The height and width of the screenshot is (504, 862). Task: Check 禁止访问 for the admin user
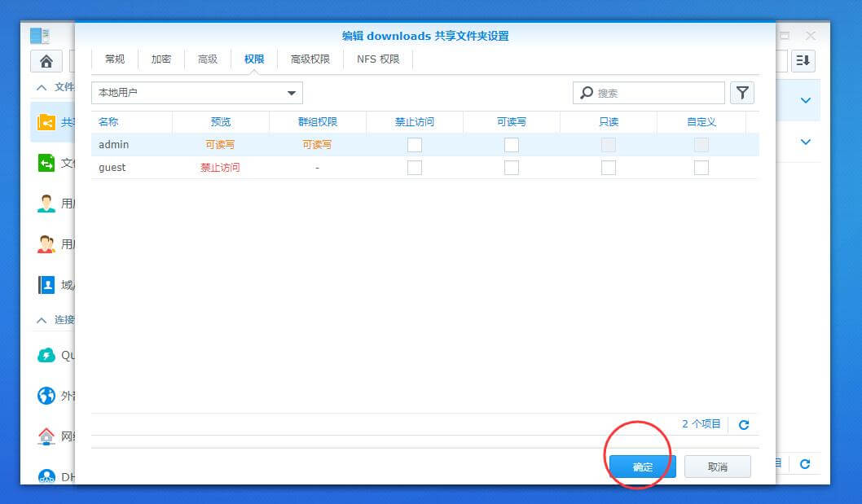415,145
